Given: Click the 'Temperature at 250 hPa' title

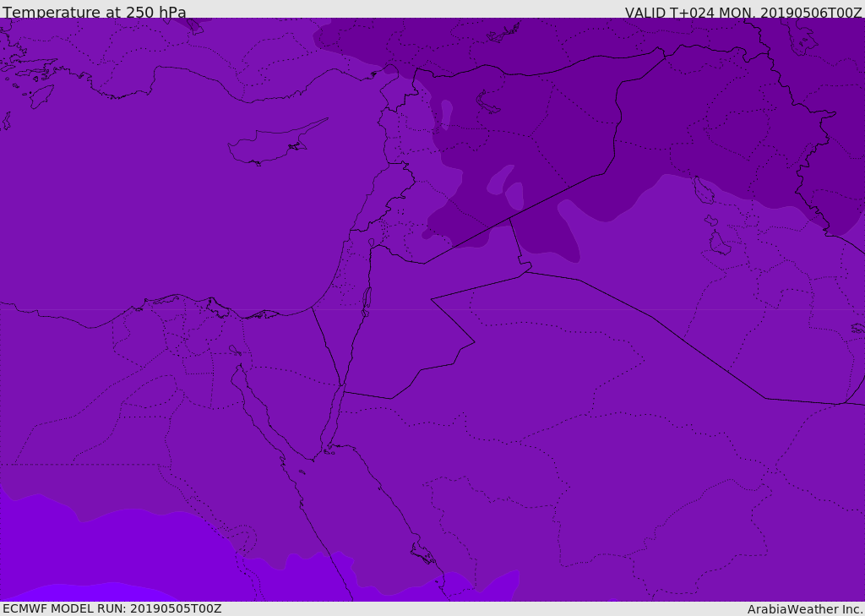Looking at the screenshot, I should click(95, 12).
